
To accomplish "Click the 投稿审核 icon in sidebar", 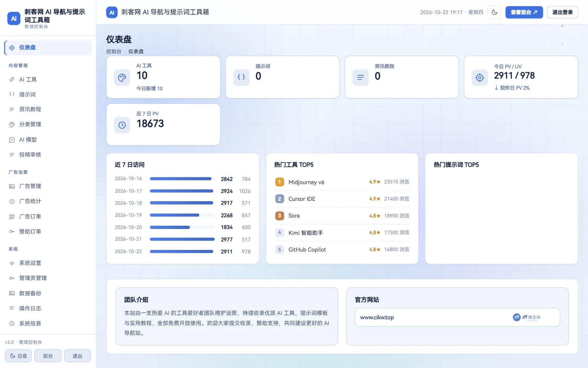I will pos(12,155).
